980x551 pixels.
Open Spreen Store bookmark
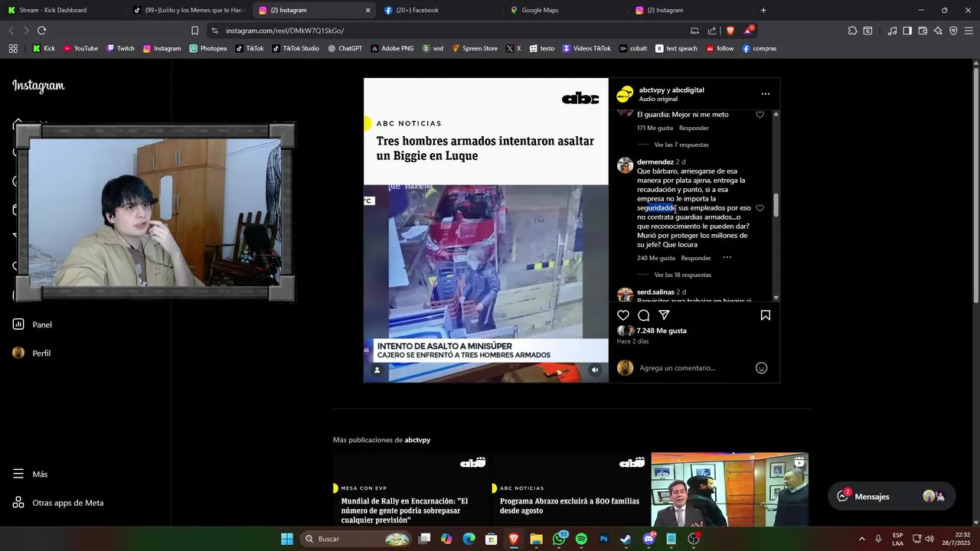tap(475, 48)
